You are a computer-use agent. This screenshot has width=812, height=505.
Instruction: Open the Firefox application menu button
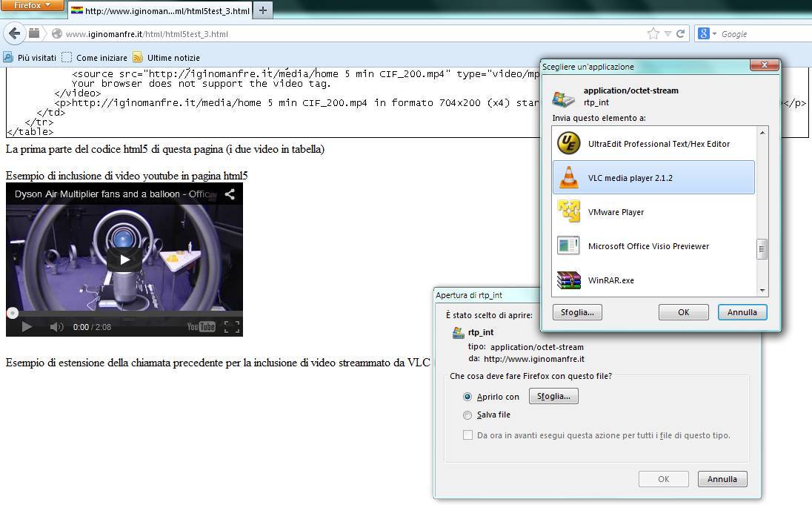pyautogui.click(x=32, y=5)
